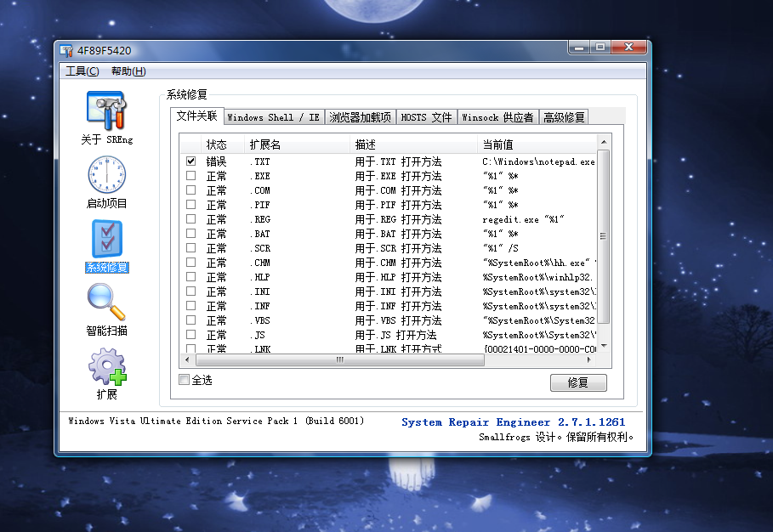Open the 工具(C) menu
Image resolution: width=773 pixels, height=532 pixels.
click(82, 71)
